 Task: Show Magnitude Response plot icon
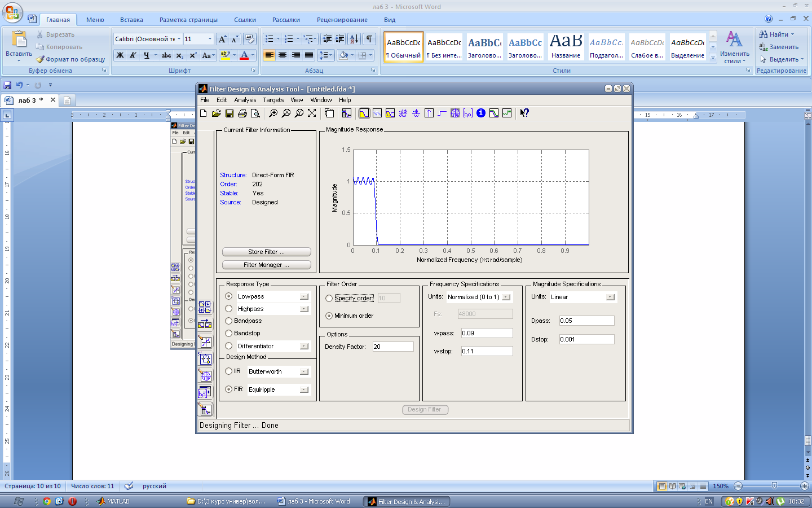point(364,113)
